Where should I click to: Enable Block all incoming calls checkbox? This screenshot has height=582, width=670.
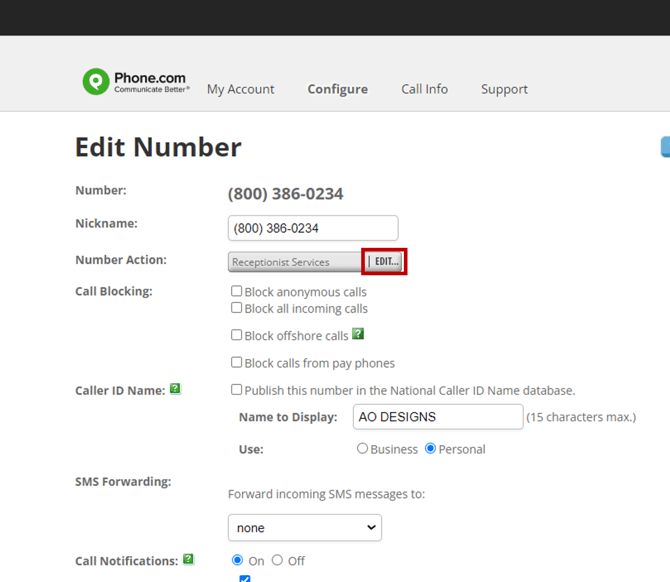236,308
